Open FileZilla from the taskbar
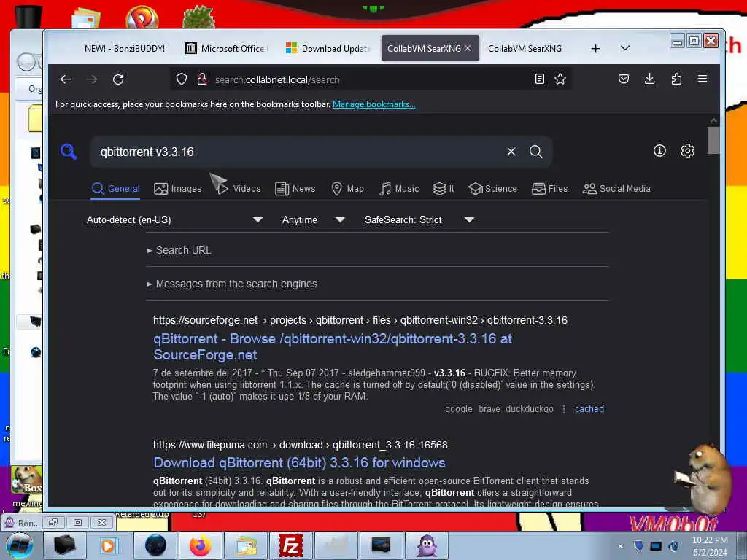Image resolution: width=747 pixels, height=560 pixels. 291,545
